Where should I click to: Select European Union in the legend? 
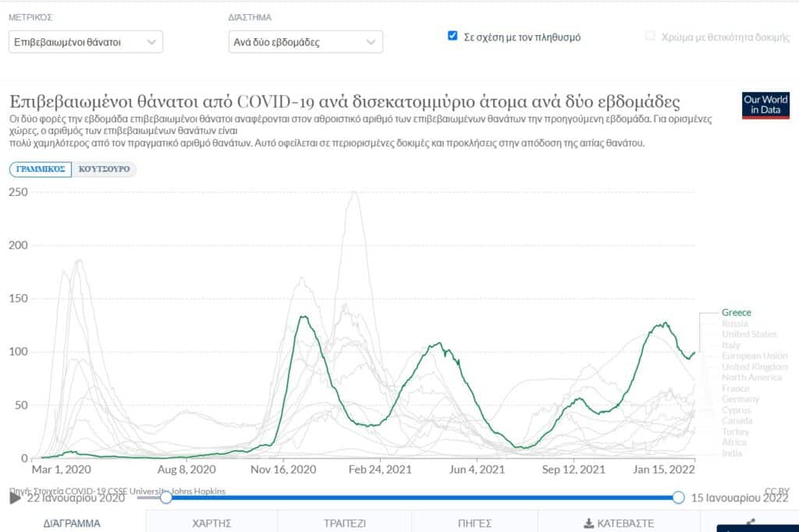click(x=755, y=356)
